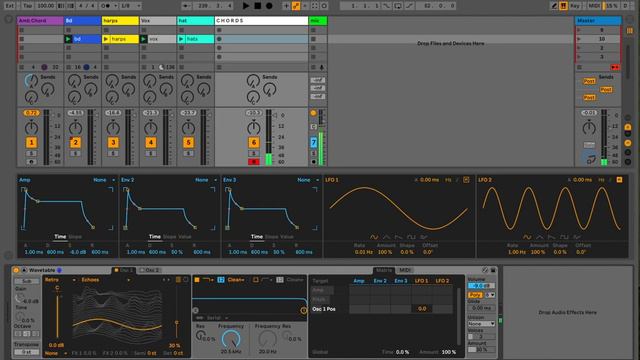Open the quantization menu showing 1/8
The width and height of the screenshot is (640, 360).
click(130, 6)
